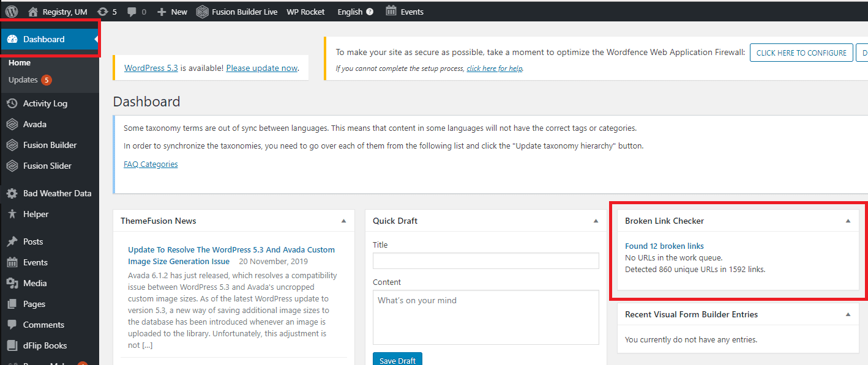Click the Bad Weather Data gear icon
Image resolution: width=868 pixels, height=365 pixels.
pyautogui.click(x=12, y=193)
